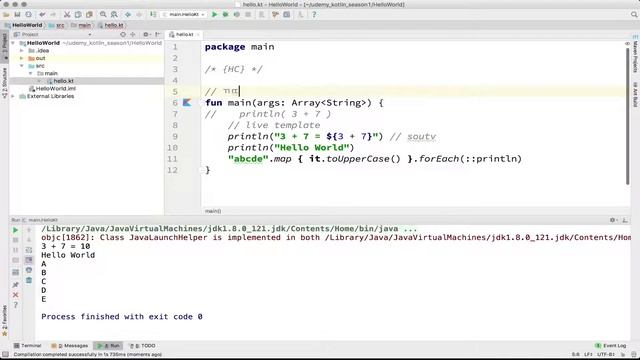Viewport: 640px width, 360px height.
Task: Click the editor vertical scrollbar
Action: [627, 116]
